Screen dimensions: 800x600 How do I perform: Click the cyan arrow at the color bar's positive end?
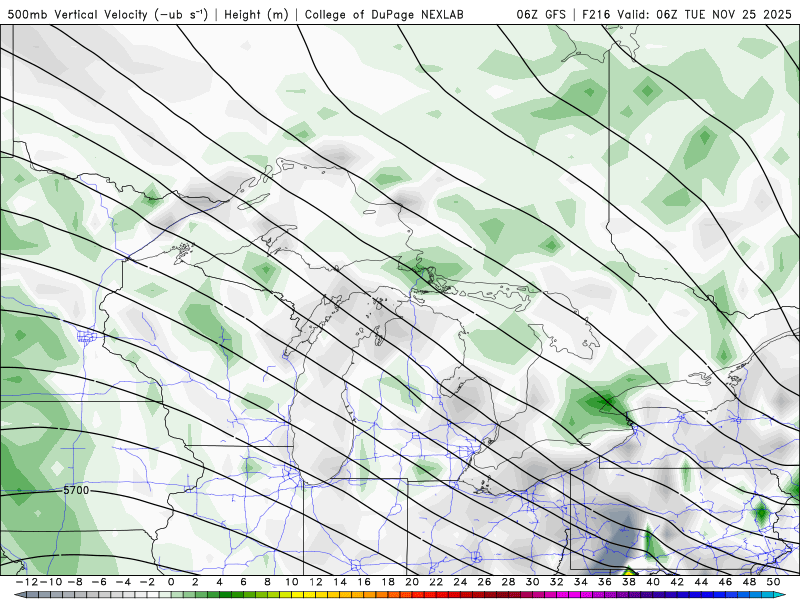click(x=781, y=595)
